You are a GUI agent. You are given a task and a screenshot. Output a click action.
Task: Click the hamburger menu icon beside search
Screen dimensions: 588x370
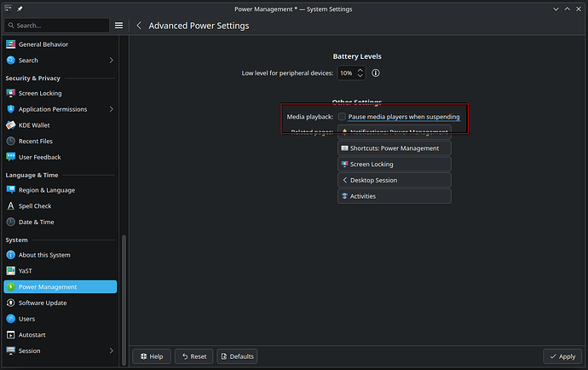point(119,26)
